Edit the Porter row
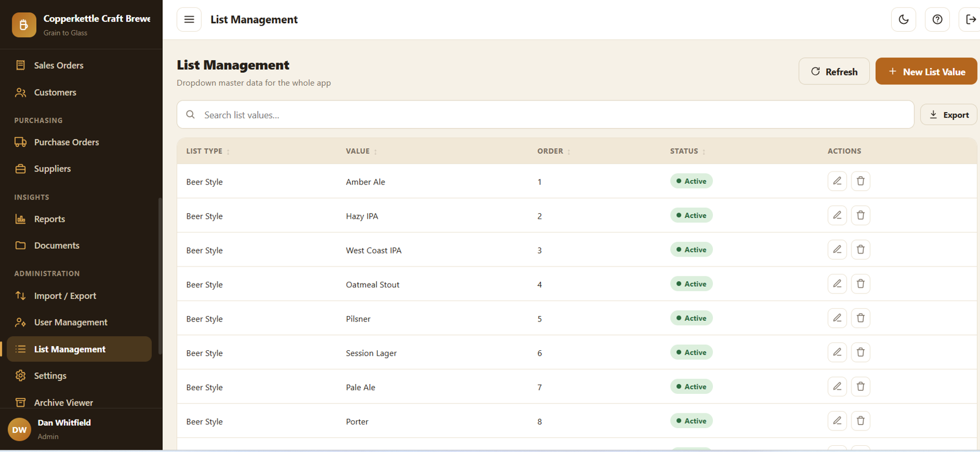The height and width of the screenshot is (452, 980). 837,421
